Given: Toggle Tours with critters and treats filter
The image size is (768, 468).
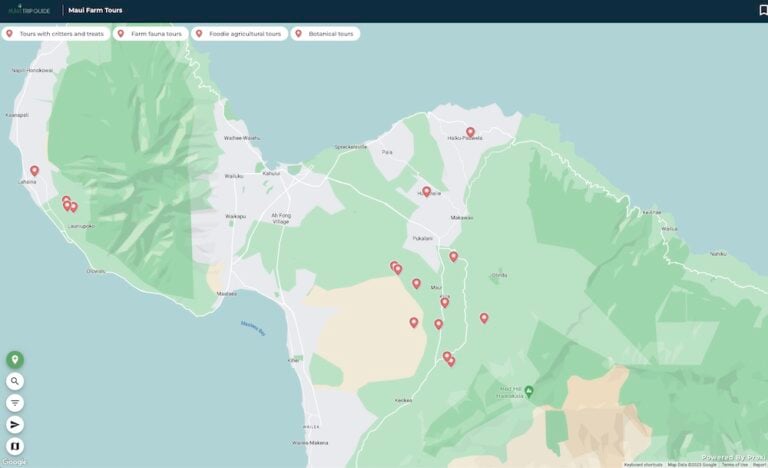Looking at the screenshot, I should [x=55, y=34].
